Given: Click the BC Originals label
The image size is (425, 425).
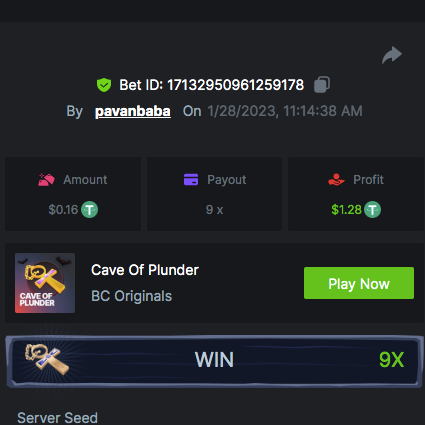Looking at the screenshot, I should (132, 296).
